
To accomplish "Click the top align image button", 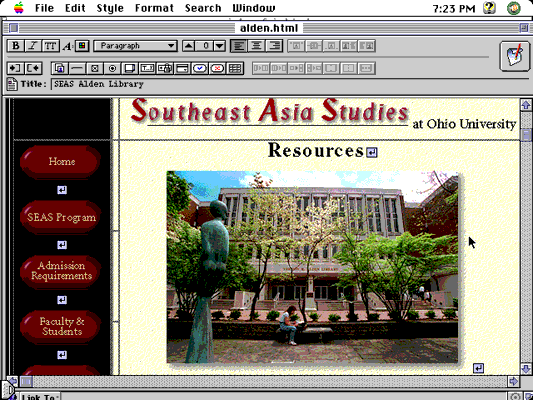I will pyautogui.click(x=296, y=46).
